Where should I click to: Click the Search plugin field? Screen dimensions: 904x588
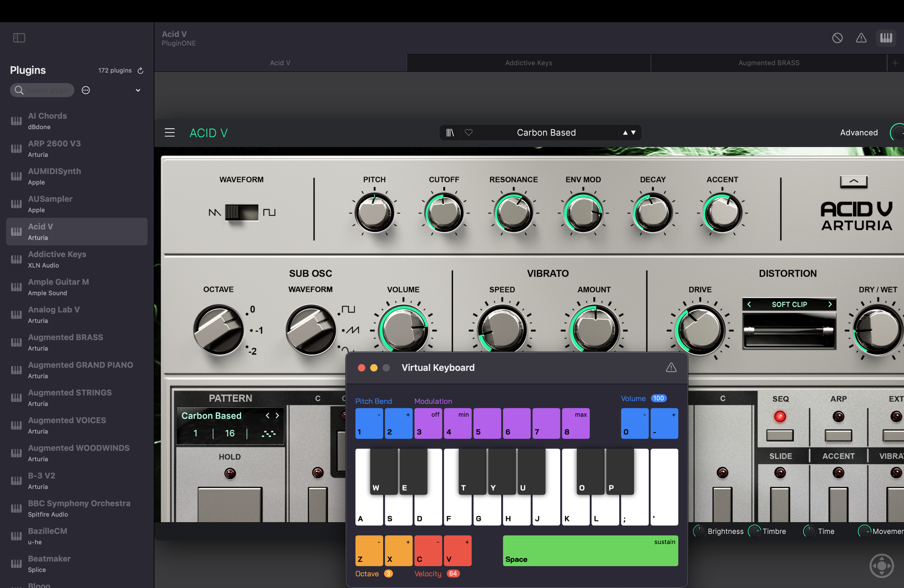click(42, 90)
